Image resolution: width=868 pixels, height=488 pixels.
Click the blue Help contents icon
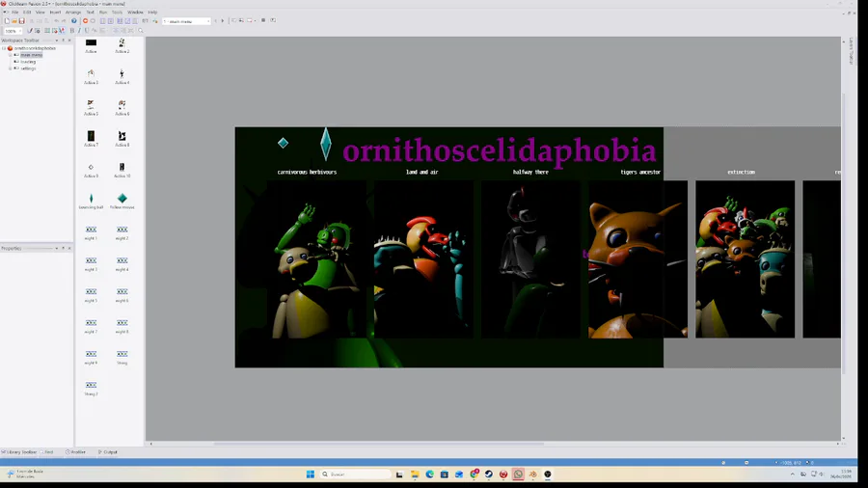point(73,21)
